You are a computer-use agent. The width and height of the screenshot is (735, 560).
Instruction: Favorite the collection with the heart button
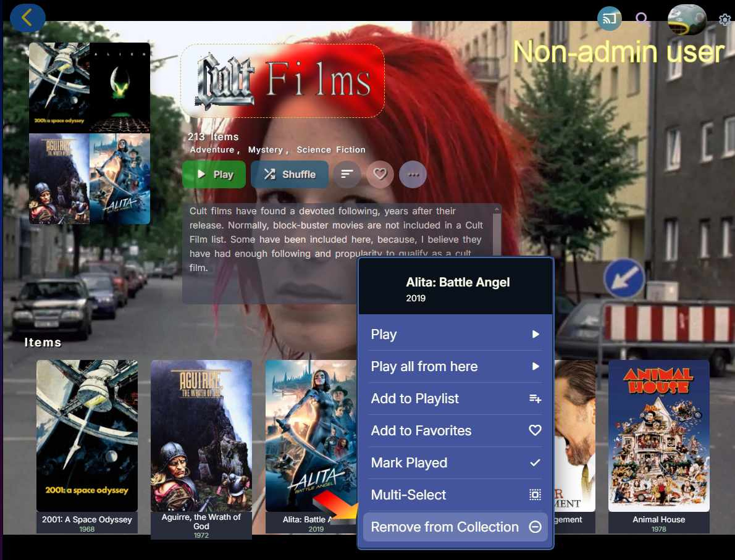click(380, 174)
